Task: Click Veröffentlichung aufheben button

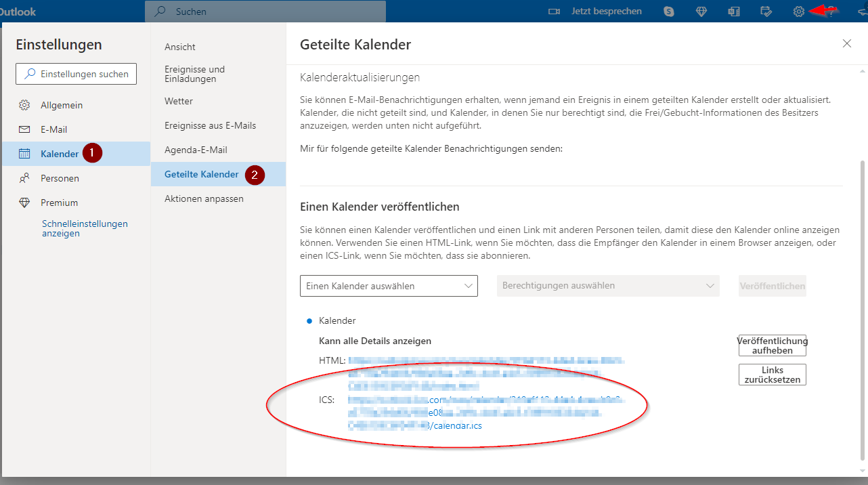Action: pos(773,345)
